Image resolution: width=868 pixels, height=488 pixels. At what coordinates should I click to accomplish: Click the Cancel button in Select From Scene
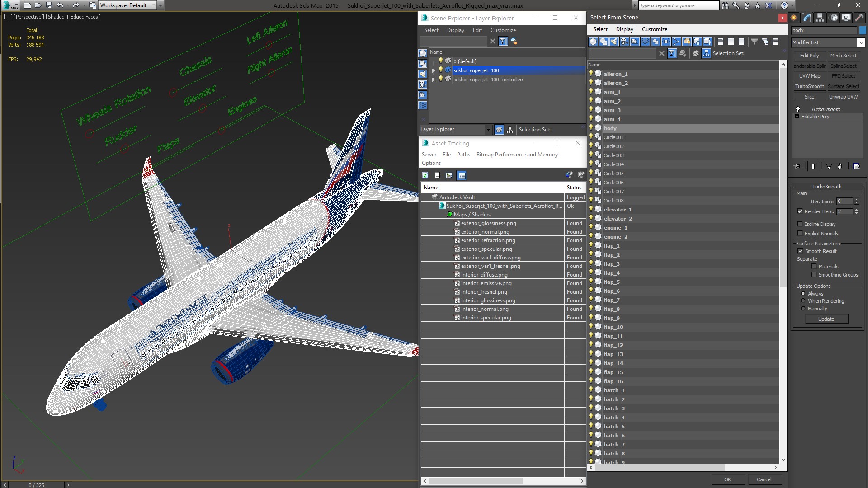(764, 479)
